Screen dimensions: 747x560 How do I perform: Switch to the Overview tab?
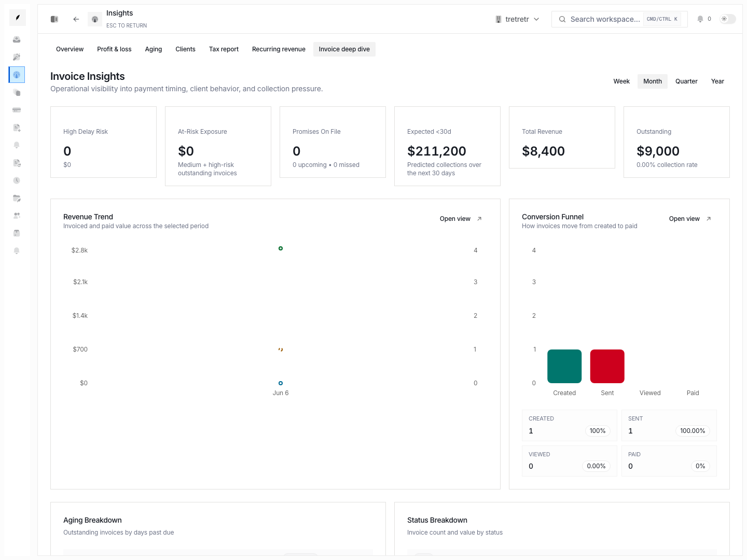[x=70, y=49]
